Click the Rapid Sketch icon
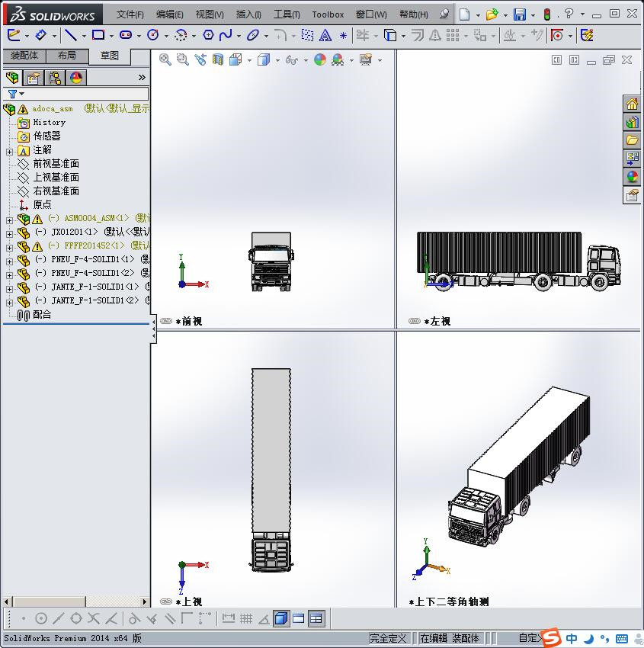 point(587,36)
